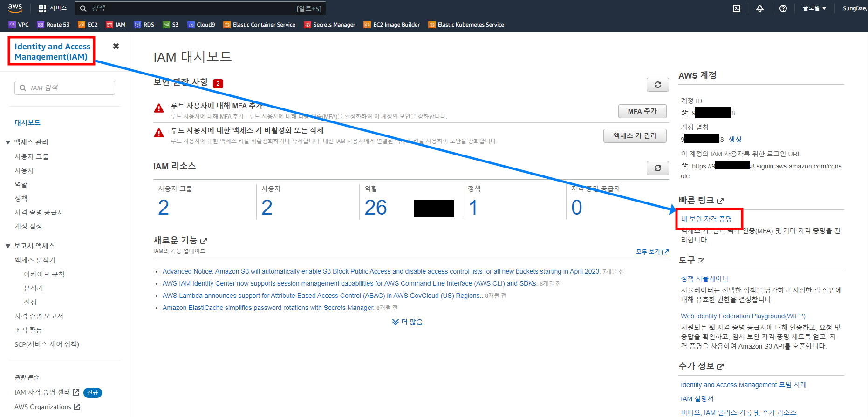The image size is (868, 417).
Task: Open RDS favorites shortcut
Action: pos(144,25)
